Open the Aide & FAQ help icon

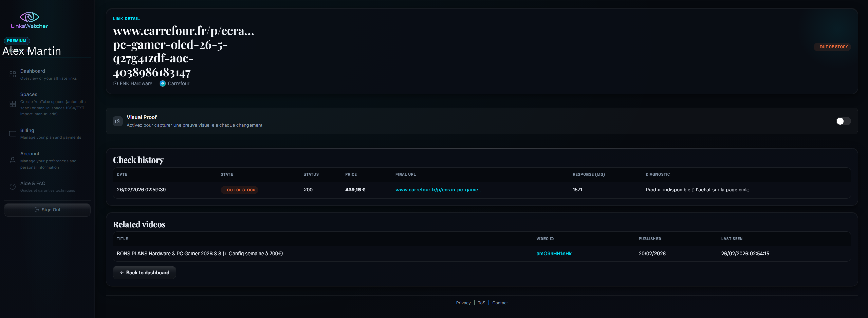point(12,186)
